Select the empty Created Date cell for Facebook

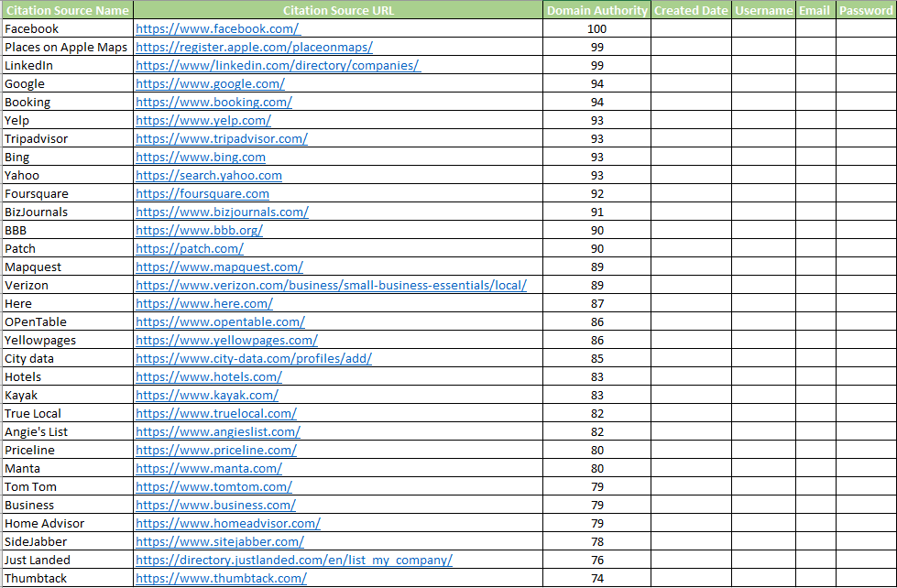[691, 28]
